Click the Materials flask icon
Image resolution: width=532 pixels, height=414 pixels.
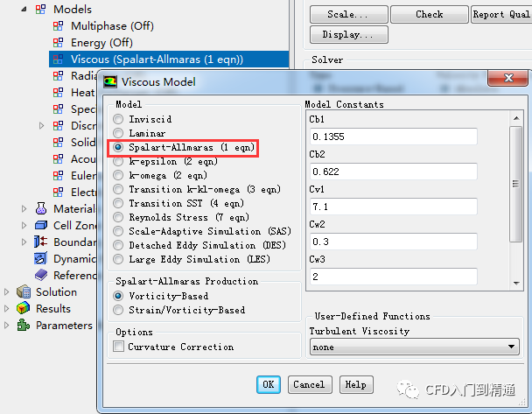tap(41, 208)
